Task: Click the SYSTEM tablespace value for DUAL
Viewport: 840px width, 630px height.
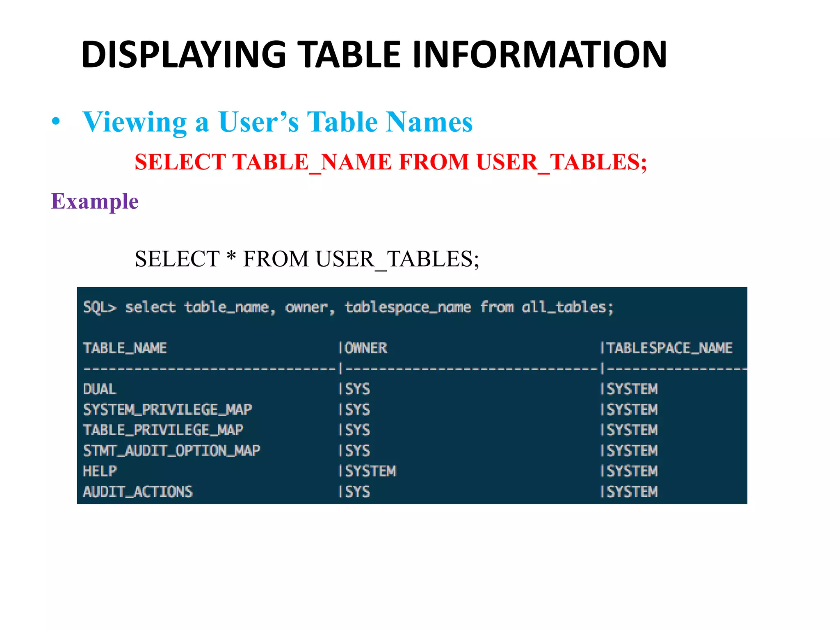Action: (x=632, y=389)
